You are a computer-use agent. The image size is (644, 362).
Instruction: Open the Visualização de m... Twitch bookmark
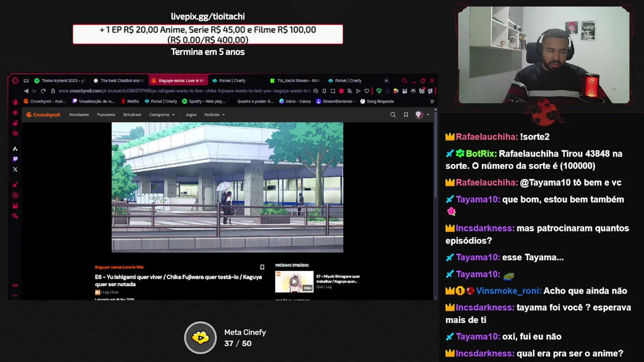coord(94,102)
